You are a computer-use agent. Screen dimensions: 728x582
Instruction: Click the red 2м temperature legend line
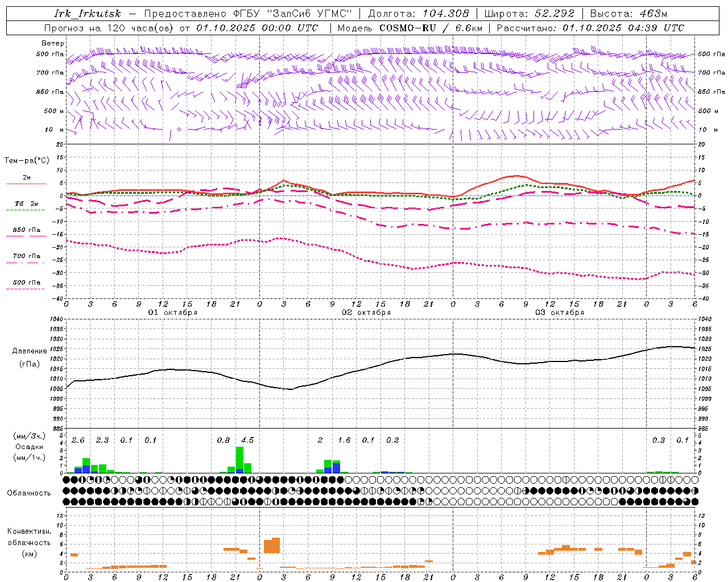(x=26, y=184)
